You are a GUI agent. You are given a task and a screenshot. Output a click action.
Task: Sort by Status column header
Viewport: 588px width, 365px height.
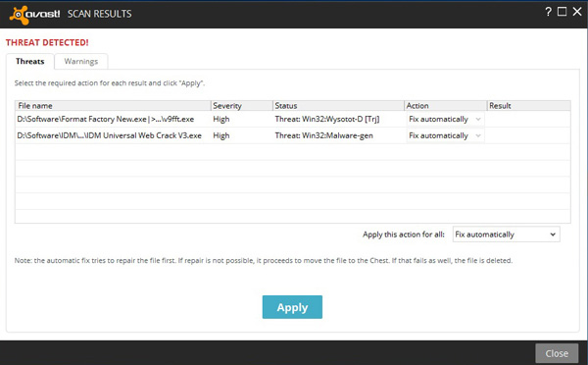[338, 106]
